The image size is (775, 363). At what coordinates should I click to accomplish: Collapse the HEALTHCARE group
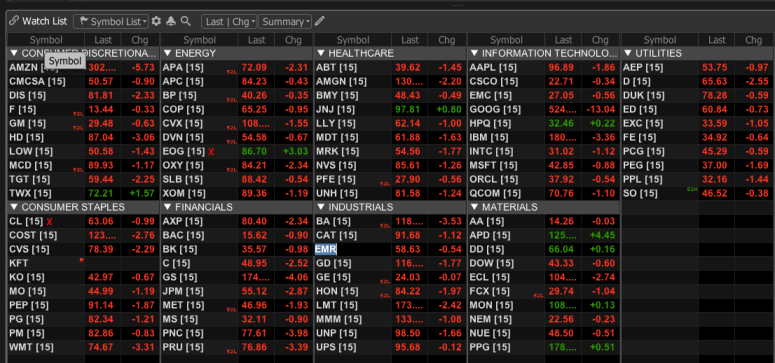[x=320, y=53]
